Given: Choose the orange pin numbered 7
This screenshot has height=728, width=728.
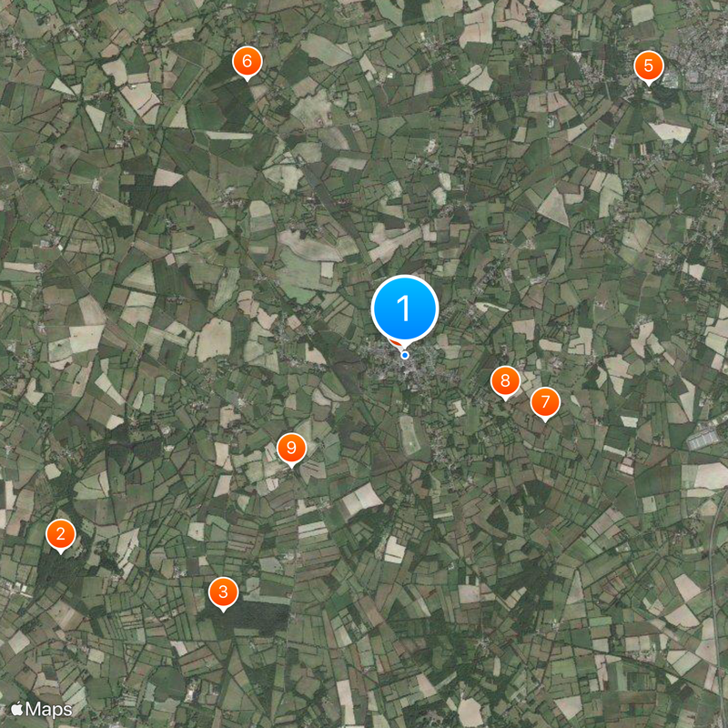Looking at the screenshot, I should (x=545, y=402).
